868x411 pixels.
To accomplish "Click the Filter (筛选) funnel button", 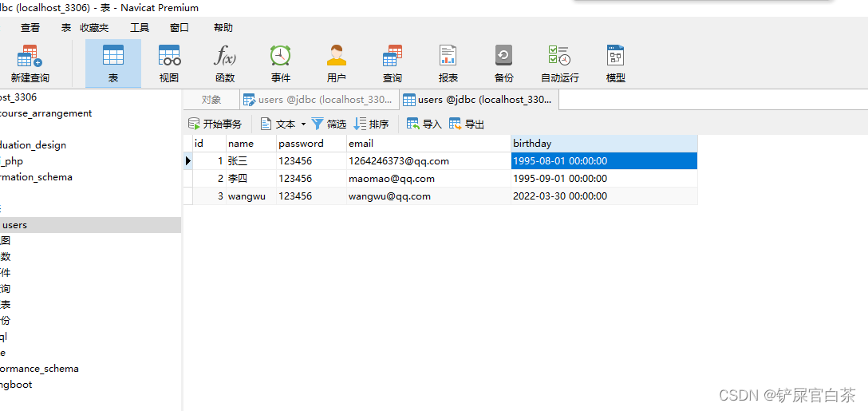I will point(329,124).
